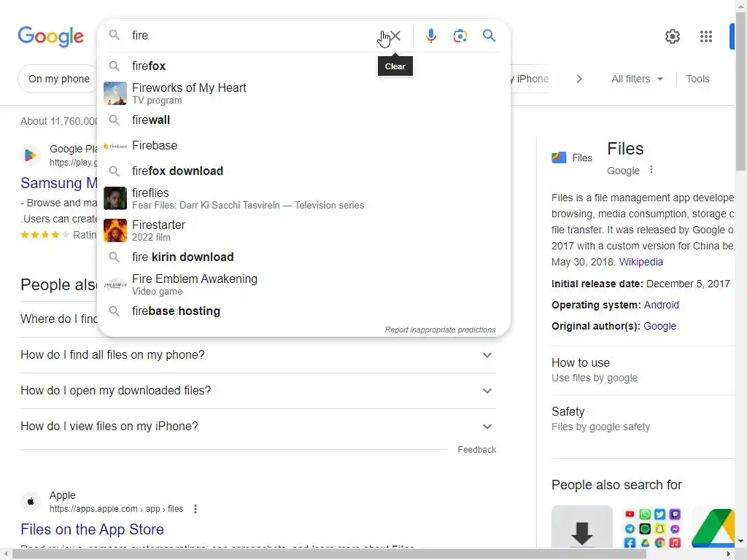Screen dimensions: 747x560
Task: Click the Feedback link under questions
Action: point(476,449)
